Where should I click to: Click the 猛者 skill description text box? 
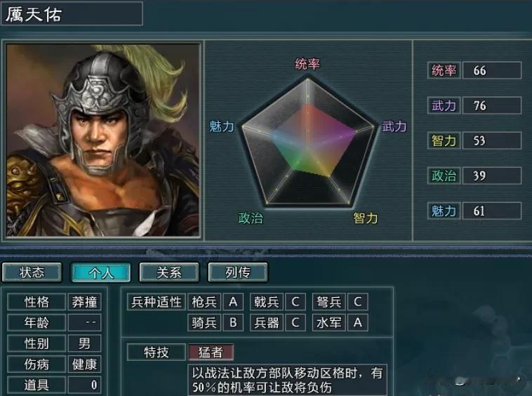287,380
